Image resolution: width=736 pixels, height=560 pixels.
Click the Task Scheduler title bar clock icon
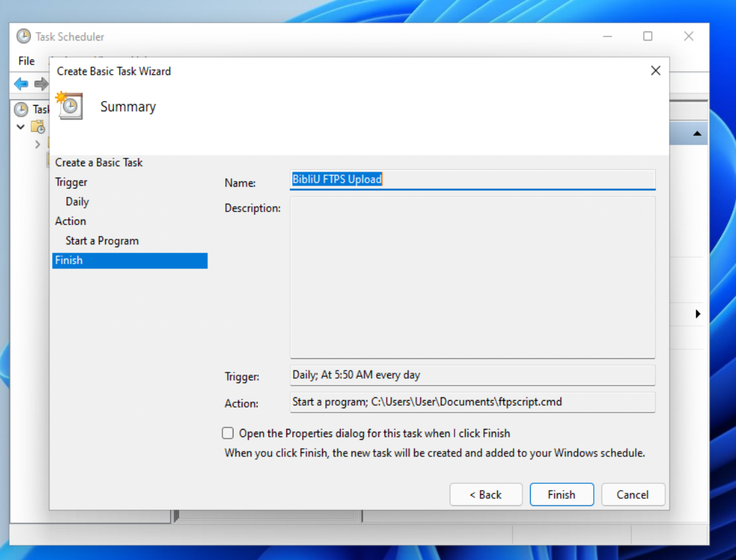(x=23, y=36)
